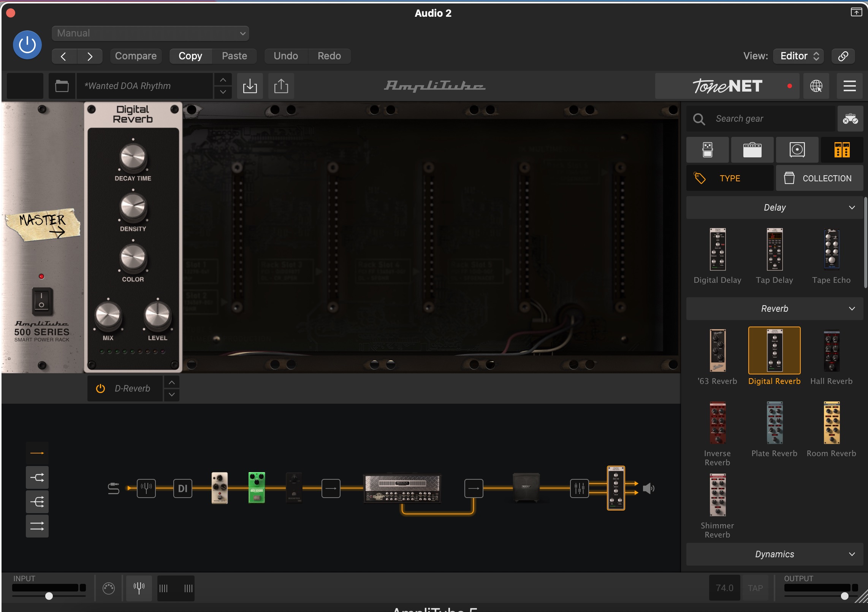868x612 pixels.
Task: Select the dual parallel signal chain layout
Action: click(37, 526)
